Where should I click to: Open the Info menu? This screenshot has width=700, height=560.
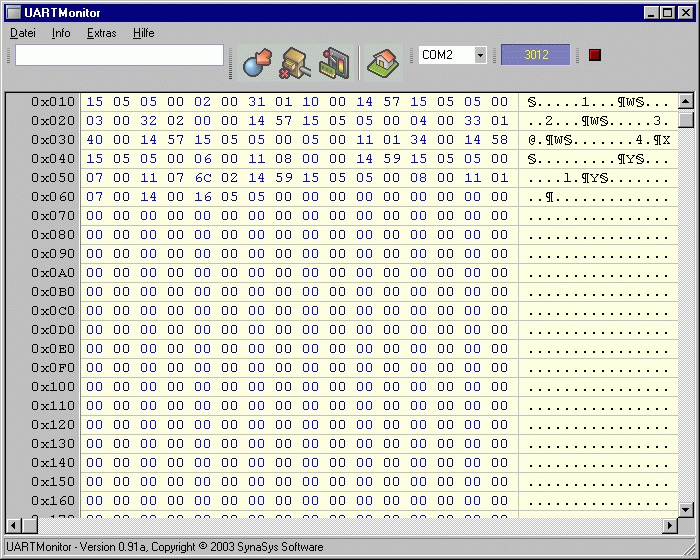[61, 33]
